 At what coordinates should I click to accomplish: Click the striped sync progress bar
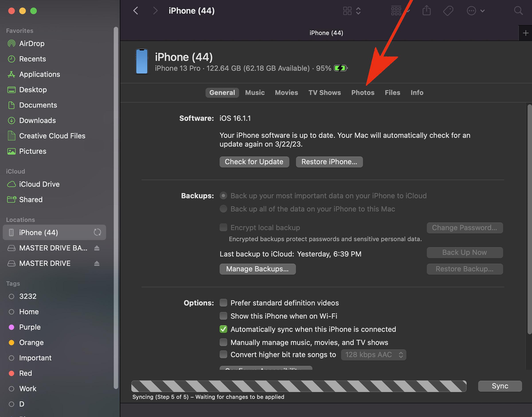(x=298, y=386)
